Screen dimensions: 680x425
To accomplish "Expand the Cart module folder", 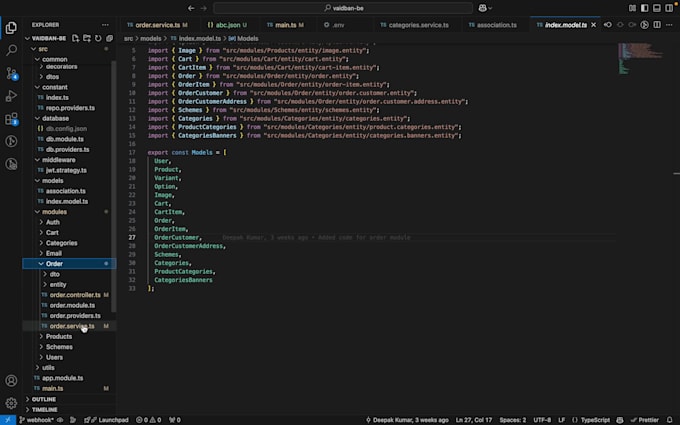I will pyautogui.click(x=52, y=233).
